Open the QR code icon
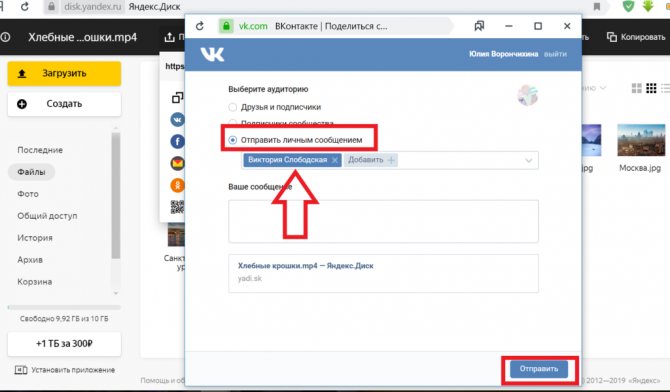Image resolution: width=670 pixels, height=392 pixels. point(177,207)
